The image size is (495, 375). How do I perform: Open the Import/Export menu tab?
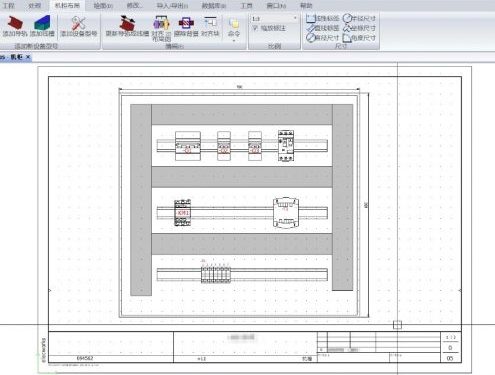coord(172,6)
